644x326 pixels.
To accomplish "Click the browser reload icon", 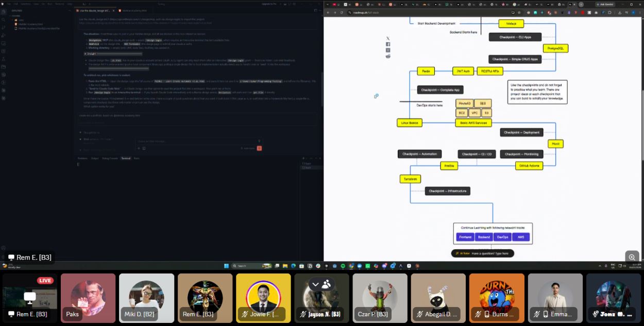I will 342,12.
